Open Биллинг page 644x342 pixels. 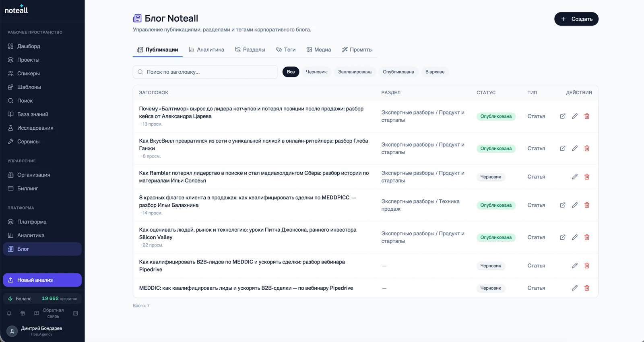[42, 189]
